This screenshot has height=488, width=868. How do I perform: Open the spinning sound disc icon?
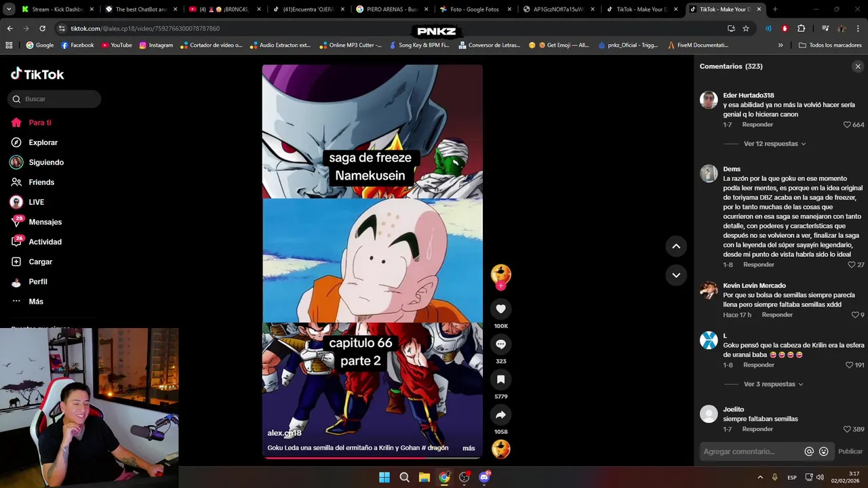pyautogui.click(x=500, y=449)
